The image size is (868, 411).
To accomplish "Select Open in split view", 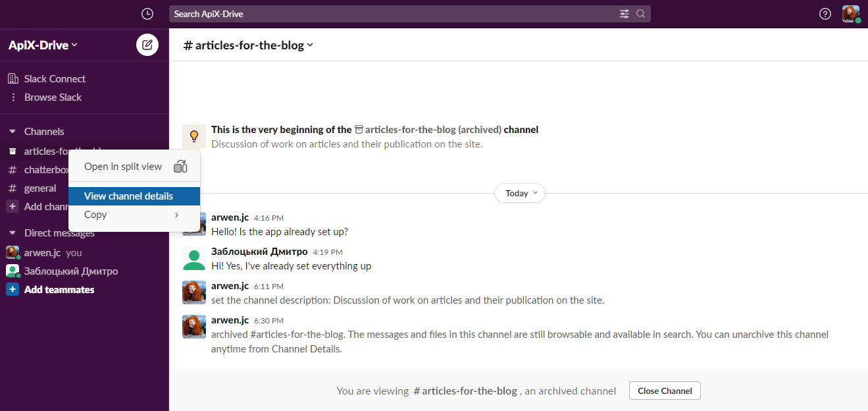I will (134, 167).
